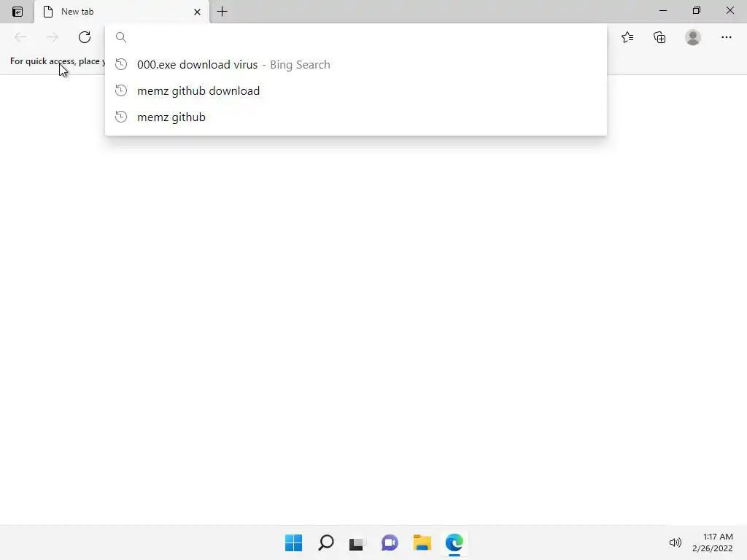This screenshot has height=560, width=747.
Task: Click the search magnifier in the address bar
Action: [x=121, y=37]
